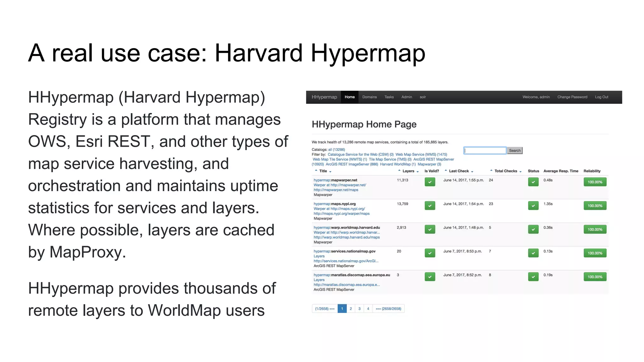Click Status checkmark for maps.nypl.org row
644x362 pixels.
click(533, 206)
